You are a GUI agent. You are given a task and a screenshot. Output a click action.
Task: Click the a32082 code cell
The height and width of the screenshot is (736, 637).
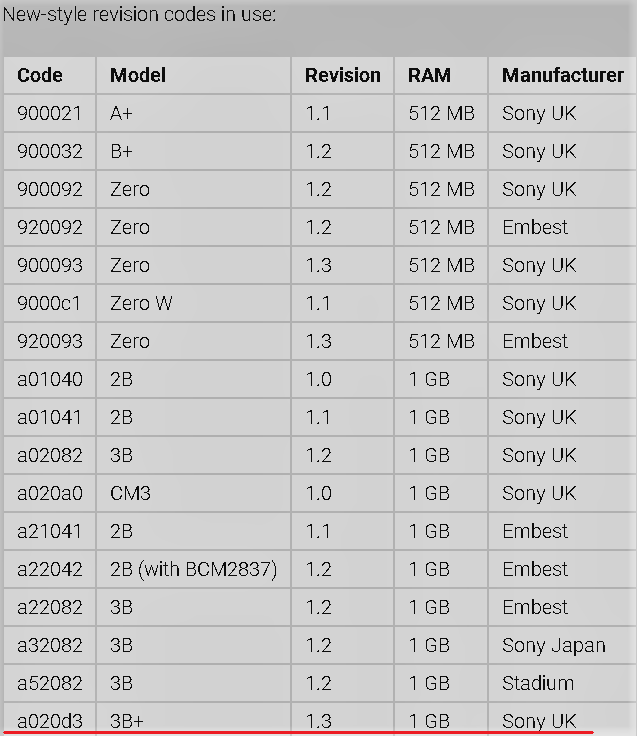coord(50,645)
